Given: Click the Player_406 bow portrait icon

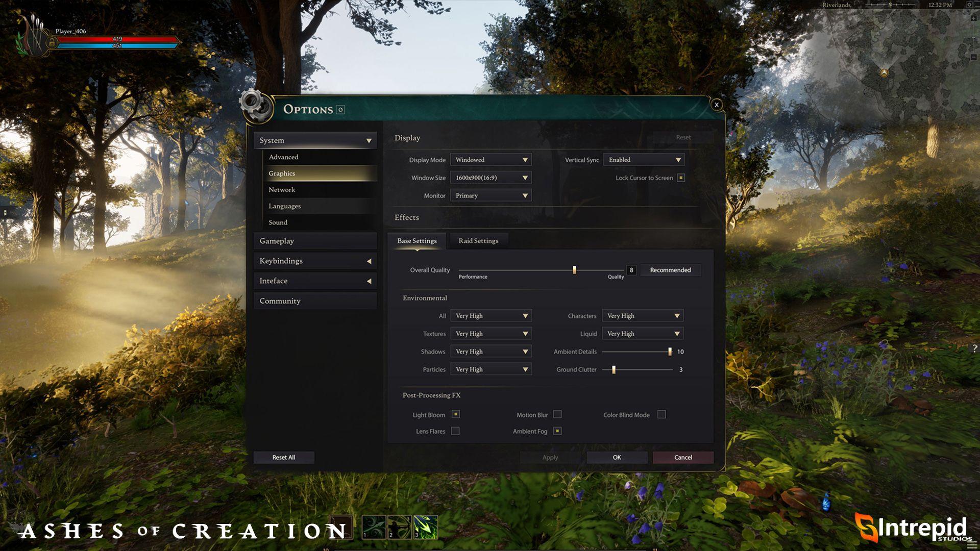Looking at the screenshot, I should (33, 36).
